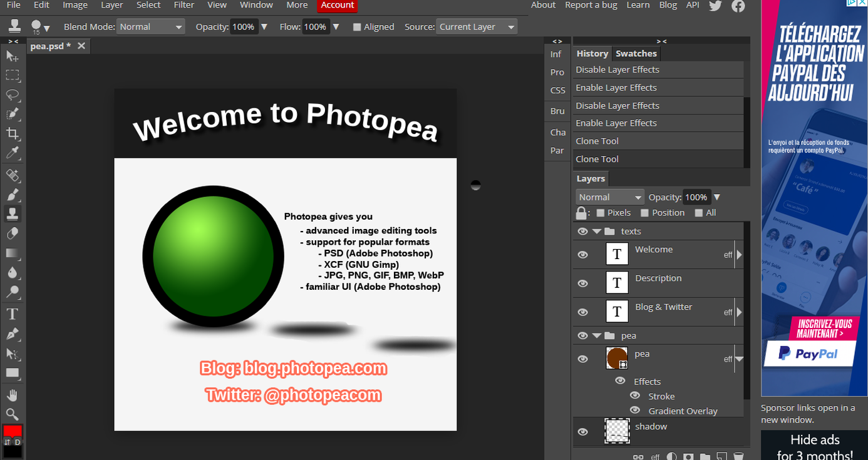The image size is (868, 460).
Task: Add new adjustment layer half-circle icon
Action: (x=671, y=456)
